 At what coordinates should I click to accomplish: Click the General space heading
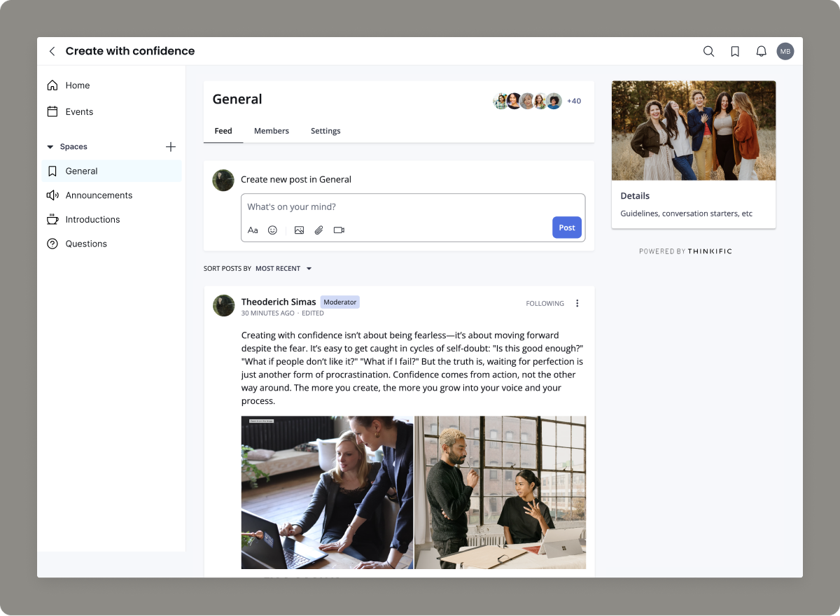tap(237, 99)
